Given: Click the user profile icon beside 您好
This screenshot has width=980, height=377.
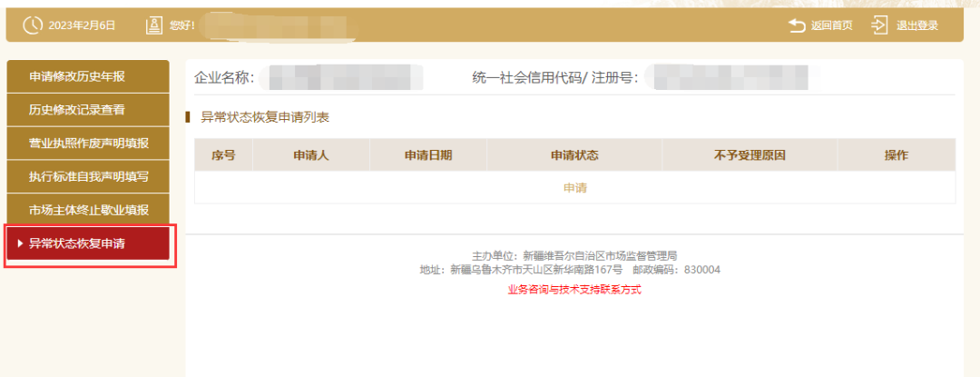Looking at the screenshot, I should [153, 25].
